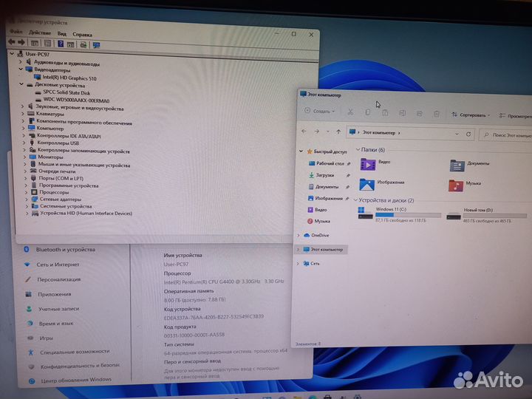Click the Refresh button in Explorer
Screen dimensions: 532x399
coord(468,134)
